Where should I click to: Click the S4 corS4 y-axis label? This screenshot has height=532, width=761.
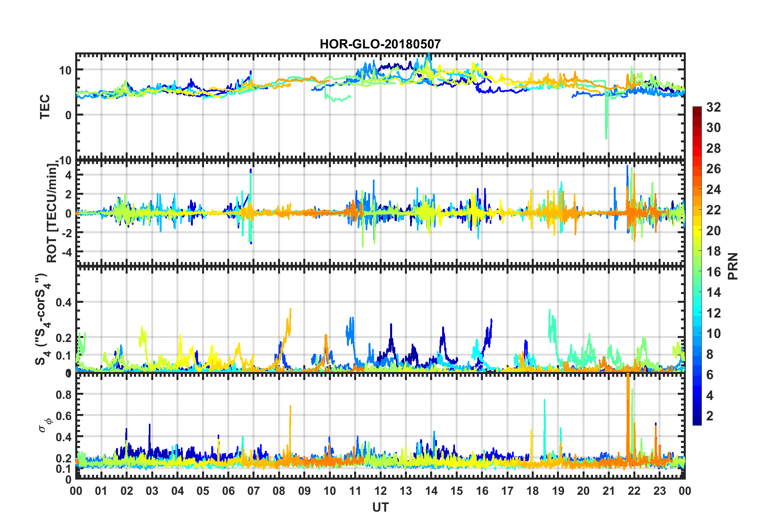pos(42,319)
